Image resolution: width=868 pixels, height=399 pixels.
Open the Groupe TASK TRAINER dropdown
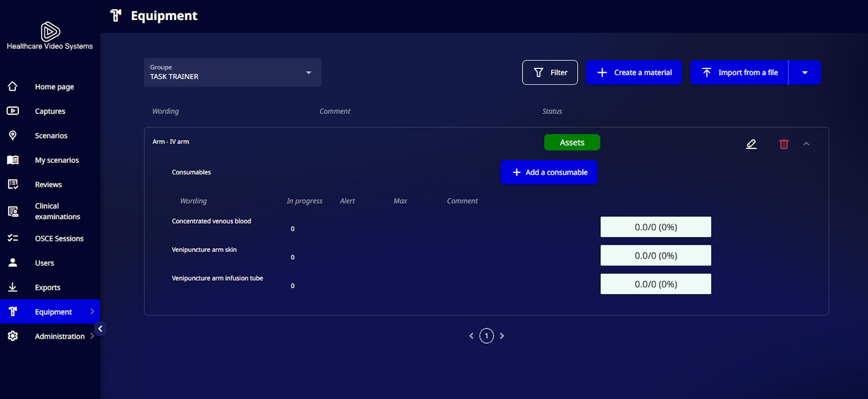(x=232, y=72)
